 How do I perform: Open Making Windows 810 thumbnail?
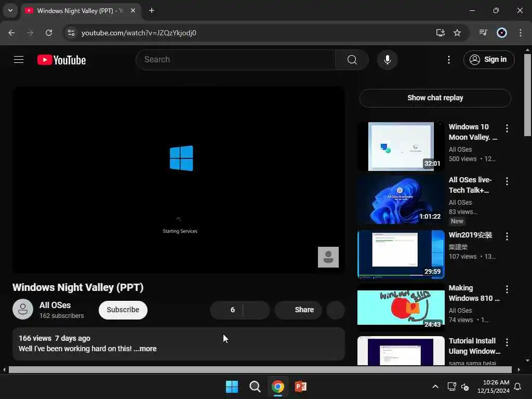[x=401, y=308]
